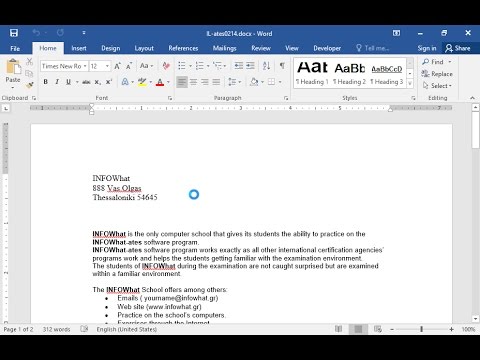Center the text
This screenshot has height=360, width=480.
[193, 82]
